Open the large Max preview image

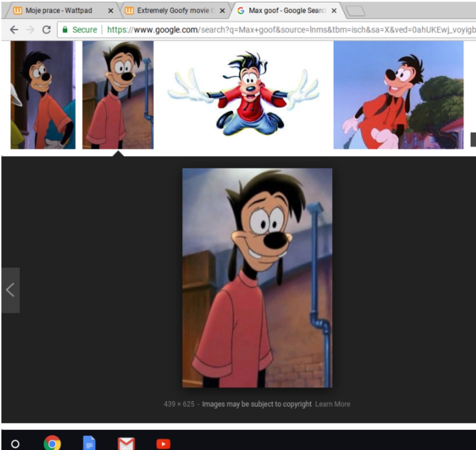coord(257,278)
